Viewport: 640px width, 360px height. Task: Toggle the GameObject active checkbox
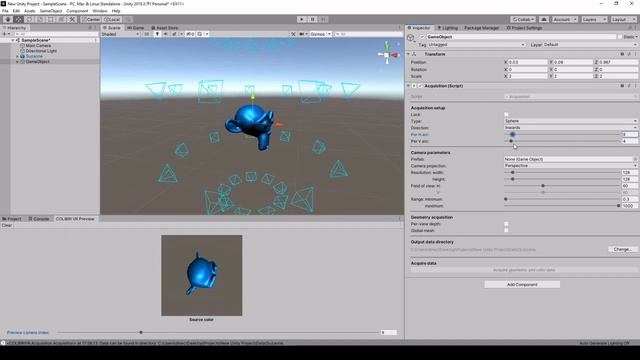(422, 37)
